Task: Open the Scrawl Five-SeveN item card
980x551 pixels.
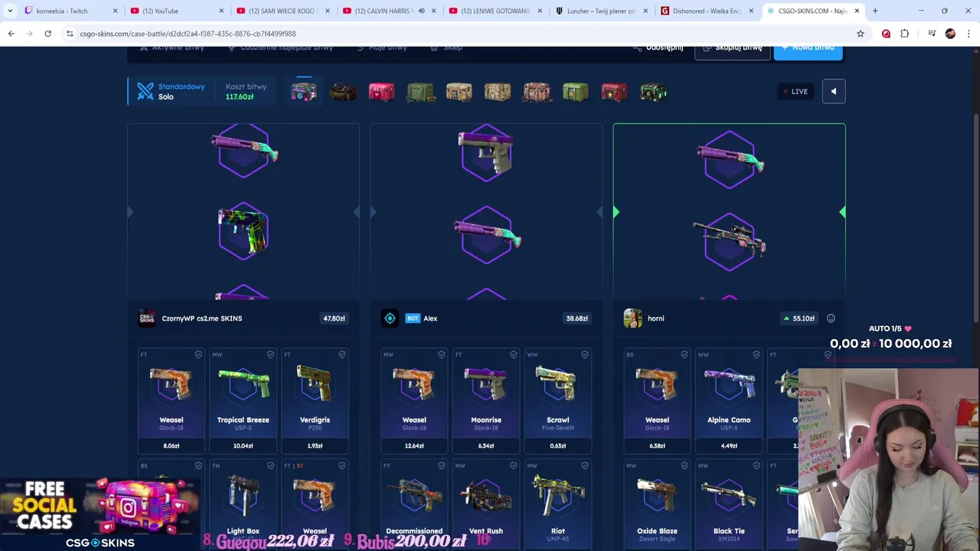Action: pyautogui.click(x=557, y=401)
